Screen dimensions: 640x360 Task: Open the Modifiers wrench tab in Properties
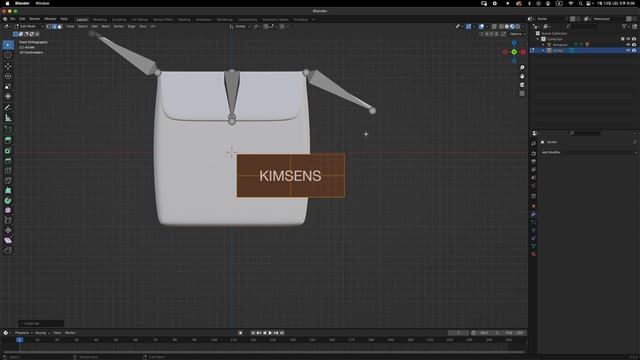[x=533, y=214]
